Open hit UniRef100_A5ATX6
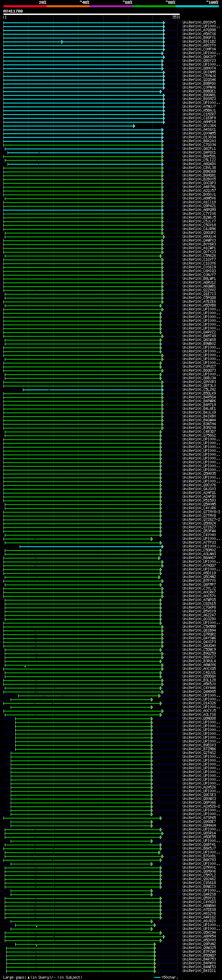This screenshot has width=222, height=980. point(199,34)
